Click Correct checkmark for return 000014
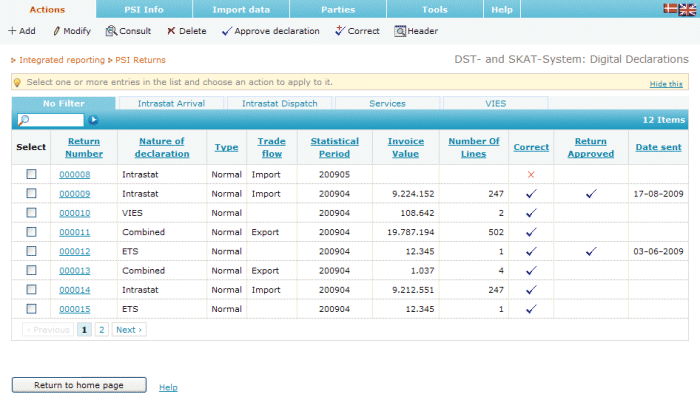The height and width of the screenshot is (397, 700). 531,290
